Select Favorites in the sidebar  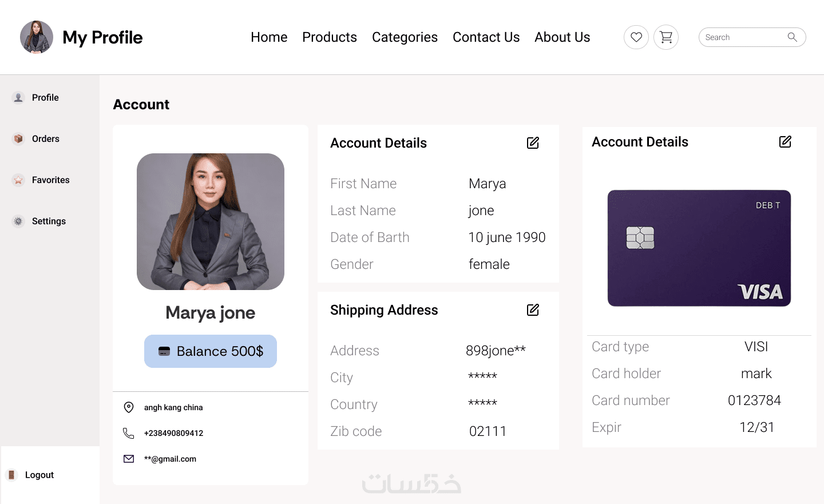50,180
